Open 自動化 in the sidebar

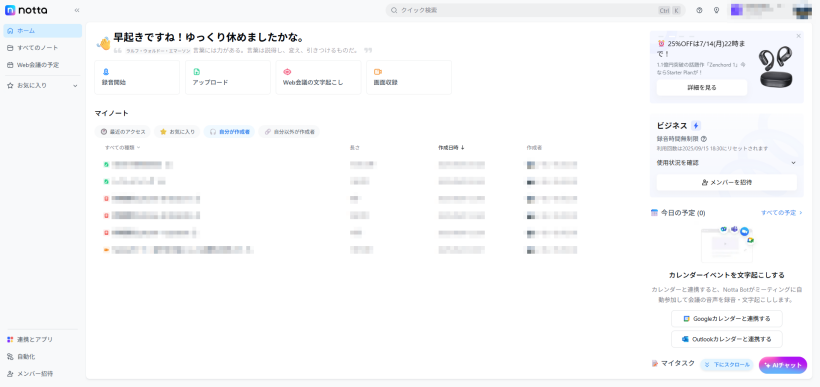coord(42,357)
